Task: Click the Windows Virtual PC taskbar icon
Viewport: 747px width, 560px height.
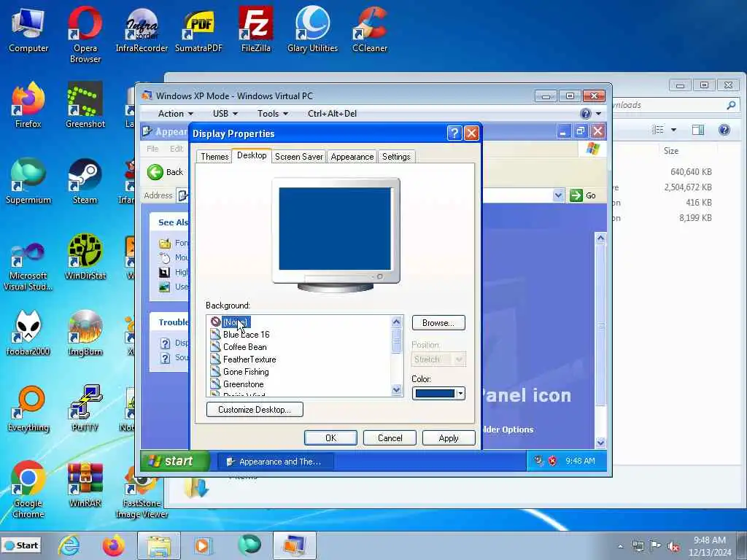Action: coord(295,545)
